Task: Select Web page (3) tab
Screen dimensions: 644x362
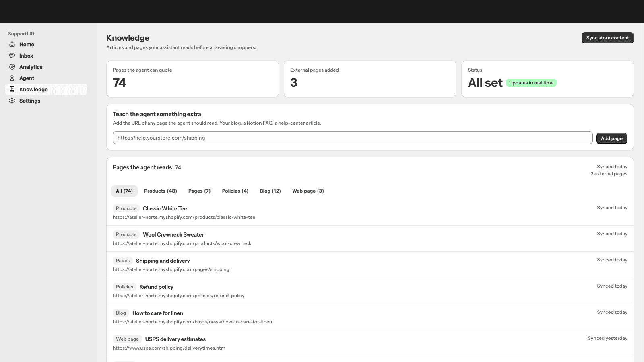Action: click(308, 191)
